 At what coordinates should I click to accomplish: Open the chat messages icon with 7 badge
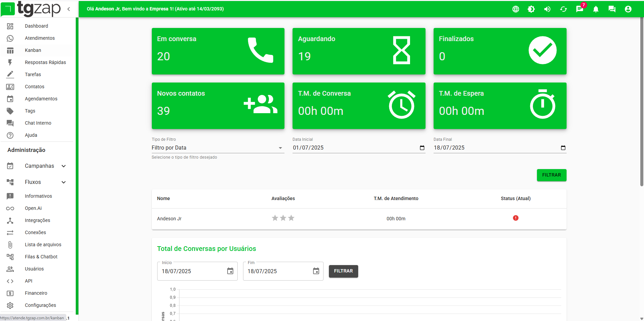point(579,9)
